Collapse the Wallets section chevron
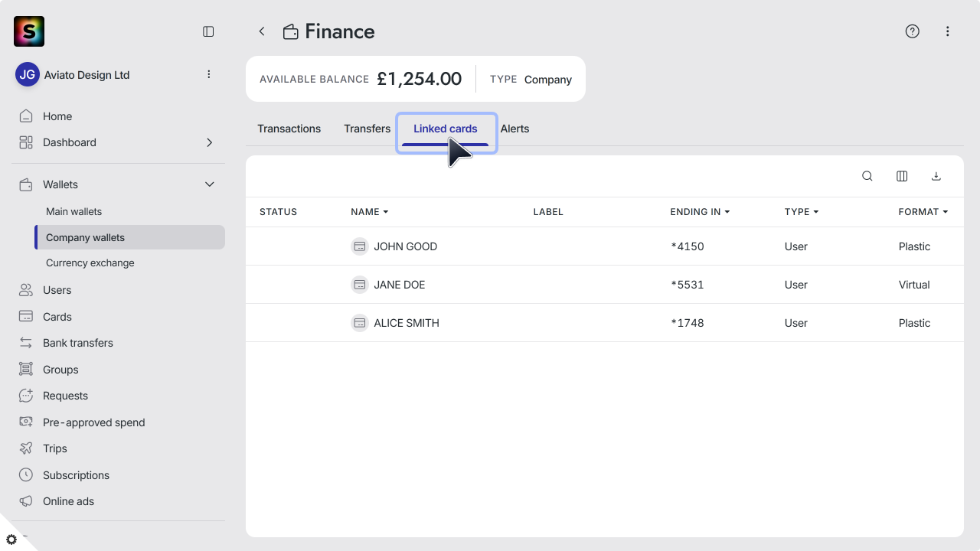This screenshot has width=980, height=551. pyautogui.click(x=210, y=184)
